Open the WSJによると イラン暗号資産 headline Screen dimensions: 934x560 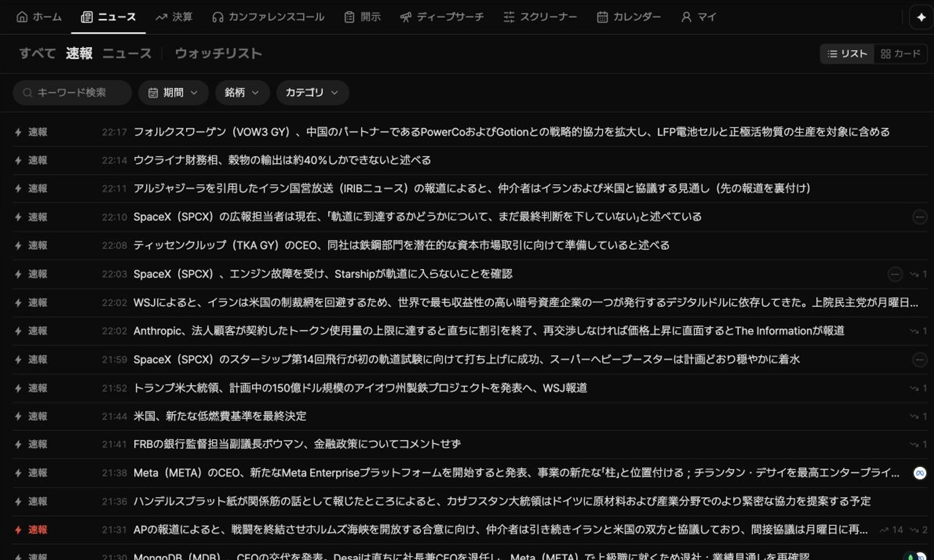pyautogui.click(x=526, y=303)
